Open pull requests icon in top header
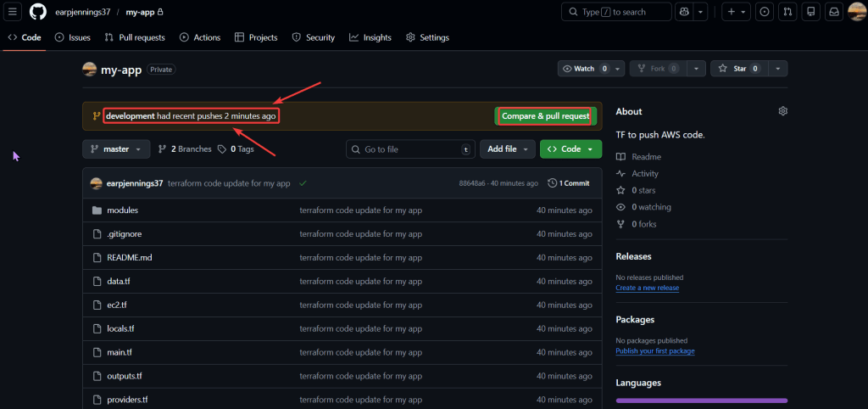Screen dimensions: 868x409 pos(787,12)
